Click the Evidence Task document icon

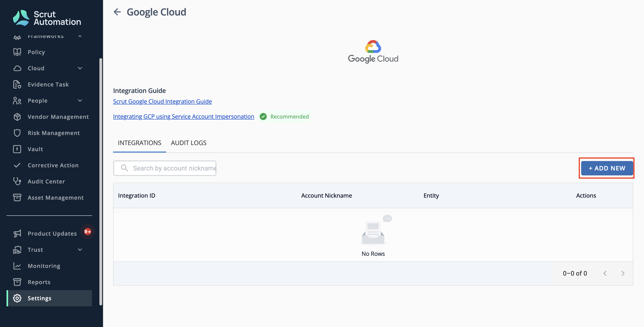coord(17,85)
